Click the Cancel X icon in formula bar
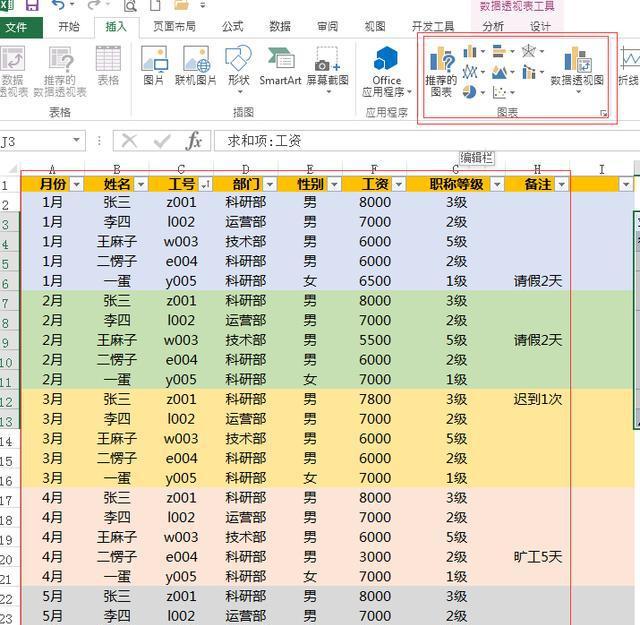This screenshot has height=625, width=640. (x=129, y=141)
